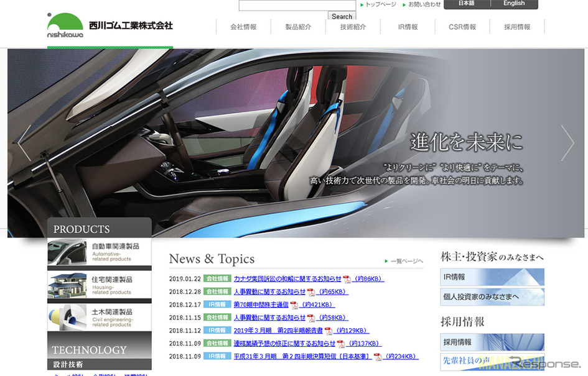
Task: Advance the banner with right arrow
Action: (567, 143)
